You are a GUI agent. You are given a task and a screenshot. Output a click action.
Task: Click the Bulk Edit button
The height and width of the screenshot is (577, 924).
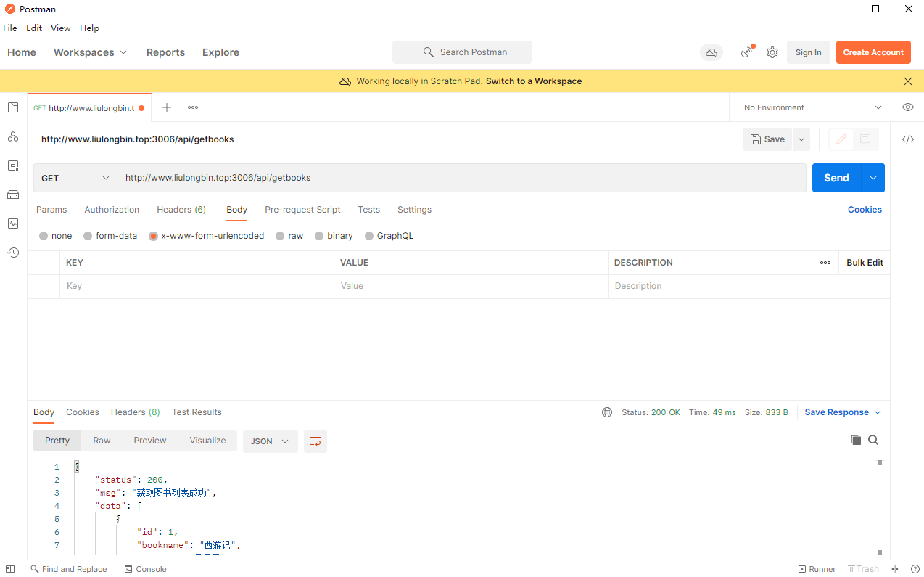(x=865, y=263)
